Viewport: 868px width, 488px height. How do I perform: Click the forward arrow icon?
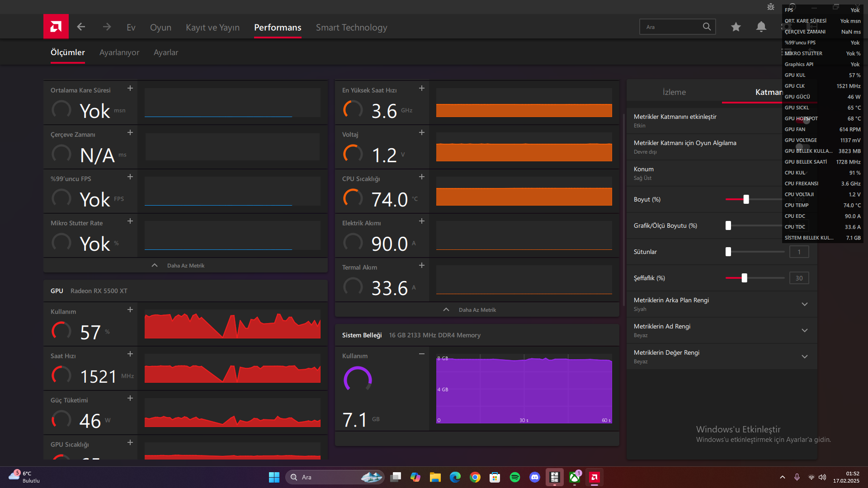tap(107, 27)
